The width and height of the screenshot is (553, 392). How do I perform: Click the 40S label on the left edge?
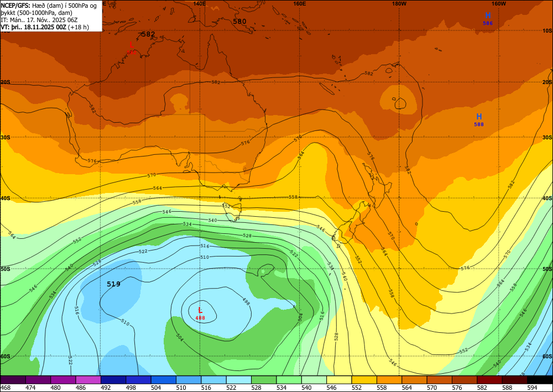(x=6, y=198)
